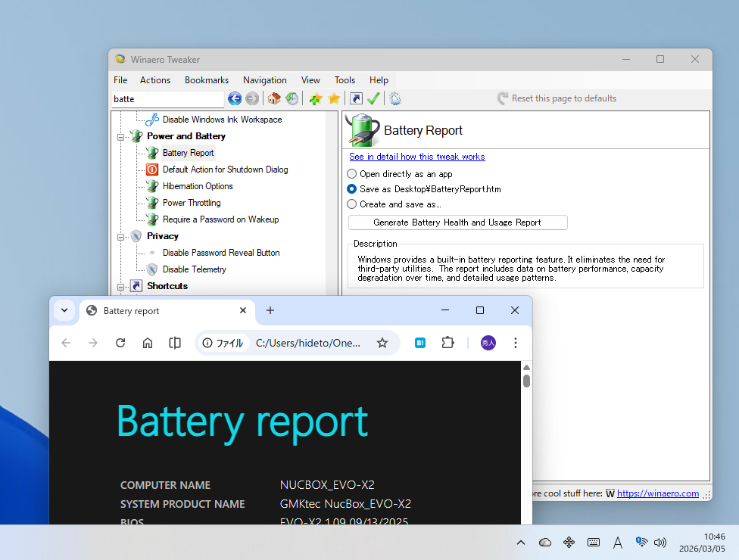This screenshot has height=560, width=739.
Task: Click the blue back arrow in Winaero toolbar
Action: pyautogui.click(x=235, y=98)
